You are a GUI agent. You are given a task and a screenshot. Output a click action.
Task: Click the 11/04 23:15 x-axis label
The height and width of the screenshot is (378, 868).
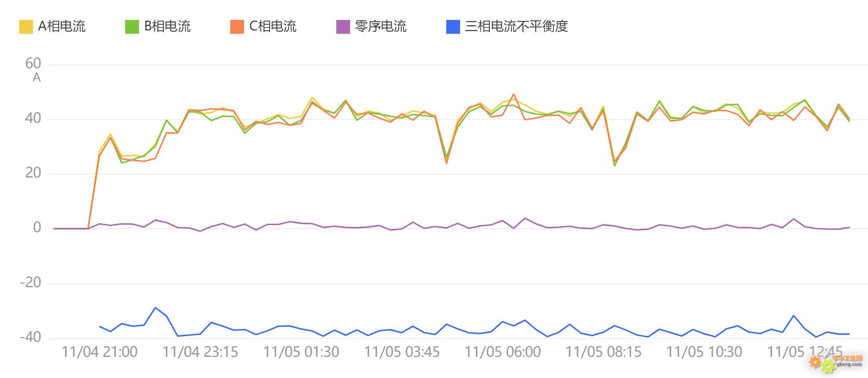click(200, 352)
